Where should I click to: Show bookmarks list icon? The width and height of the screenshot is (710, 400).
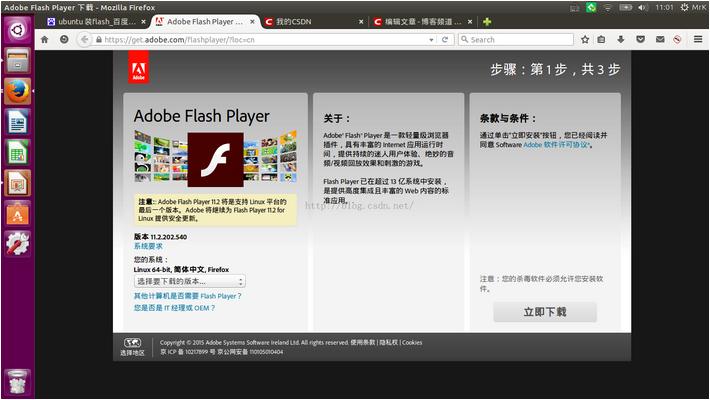tap(601, 39)
